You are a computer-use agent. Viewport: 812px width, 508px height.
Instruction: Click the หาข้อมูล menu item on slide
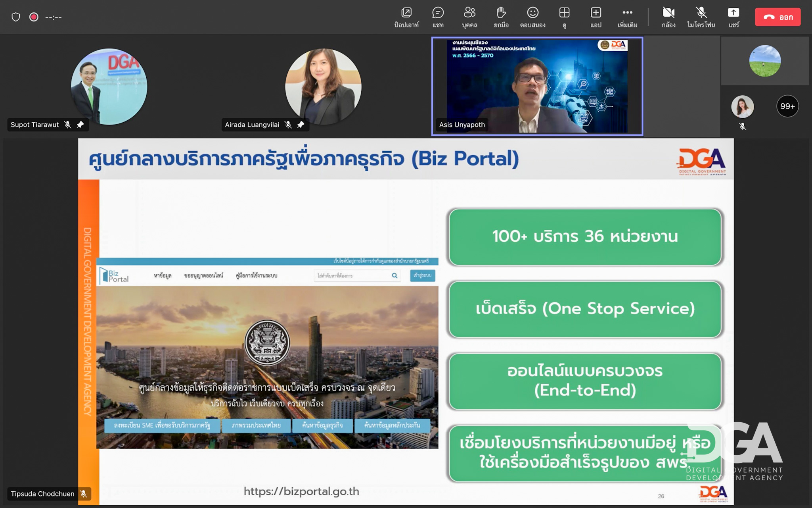(x=163, y=275)
